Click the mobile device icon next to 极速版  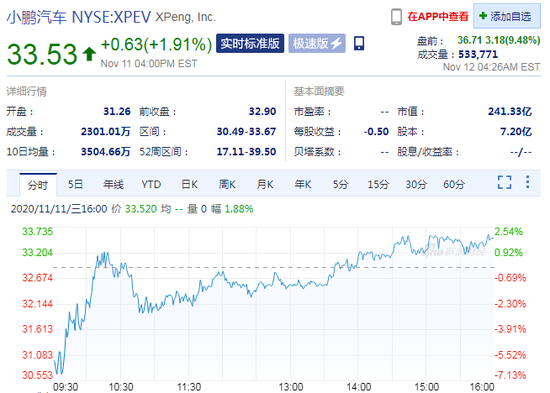tap(359, 44)
